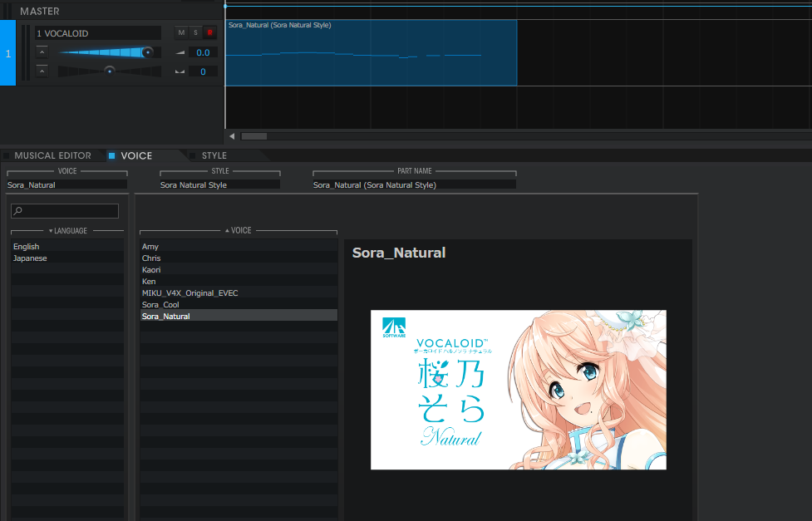Open the STYLE tab
This screenshot has width=812, height=521.
(x=214, y=155)
